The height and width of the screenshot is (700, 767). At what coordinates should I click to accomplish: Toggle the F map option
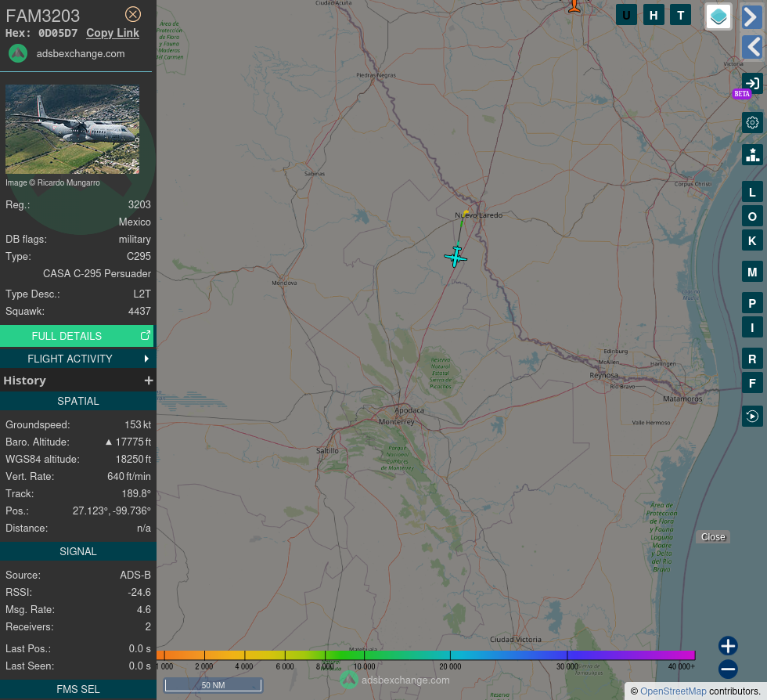(752, 383)
